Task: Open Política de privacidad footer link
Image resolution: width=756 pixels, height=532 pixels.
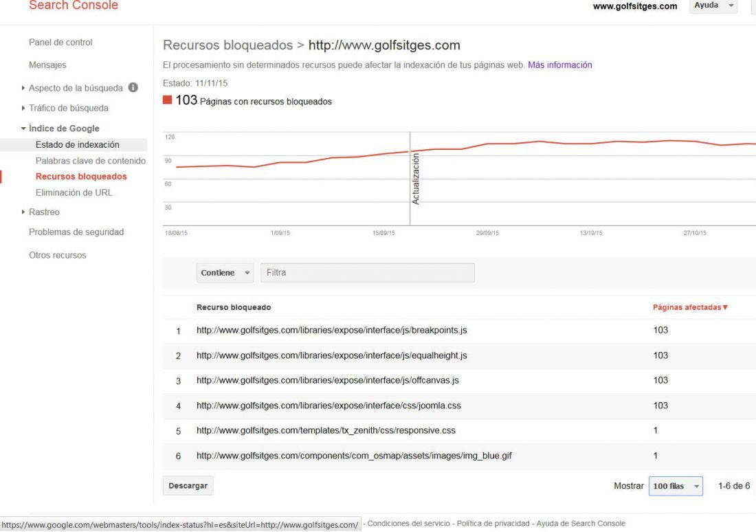Action: (x=493, y=523)
